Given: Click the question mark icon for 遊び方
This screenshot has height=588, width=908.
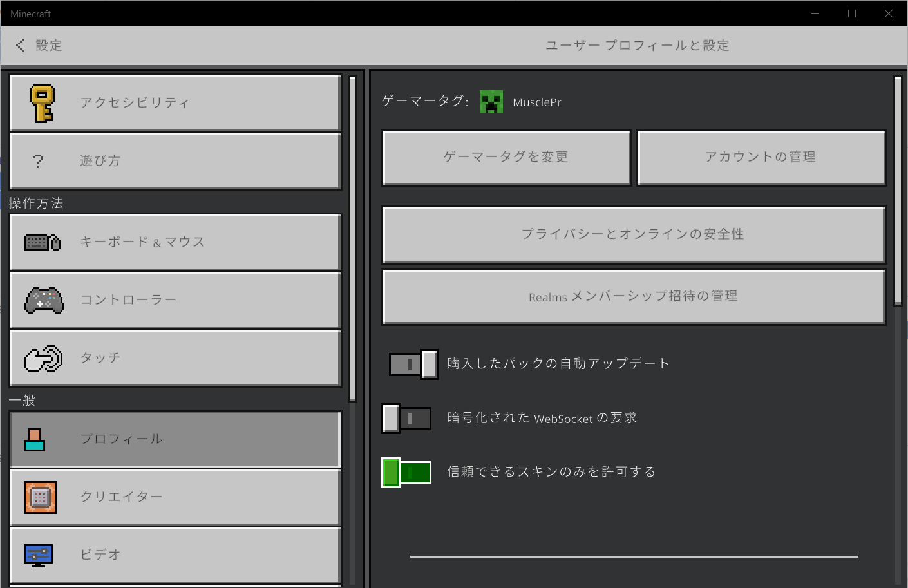Looking at the screenshot, I should point(39,161).
